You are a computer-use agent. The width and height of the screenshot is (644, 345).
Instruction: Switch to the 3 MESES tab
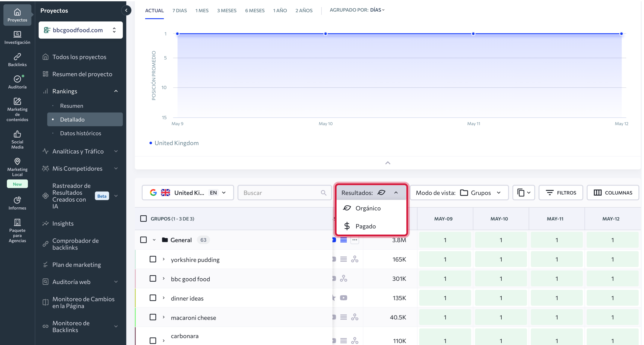click(227, 10)
